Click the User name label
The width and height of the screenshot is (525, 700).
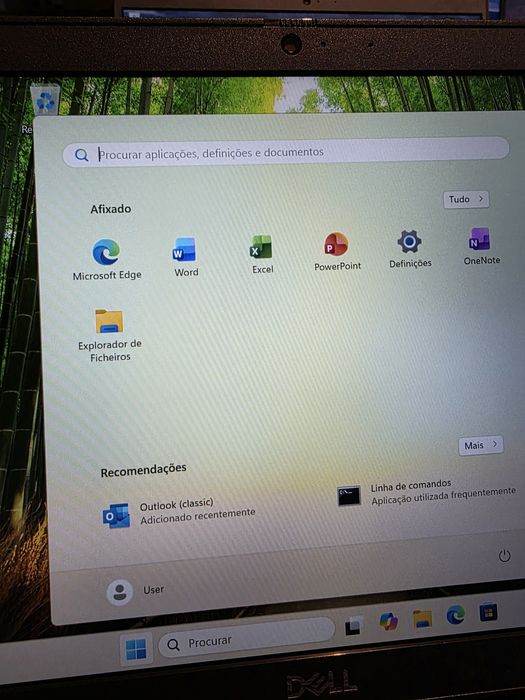click(x=153, y=590)
